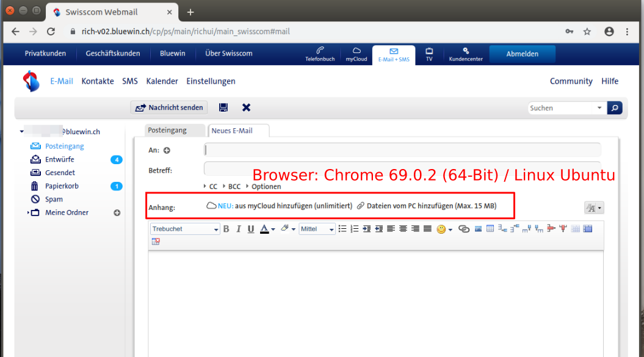Open the Kundencenter

click(465, 54)
